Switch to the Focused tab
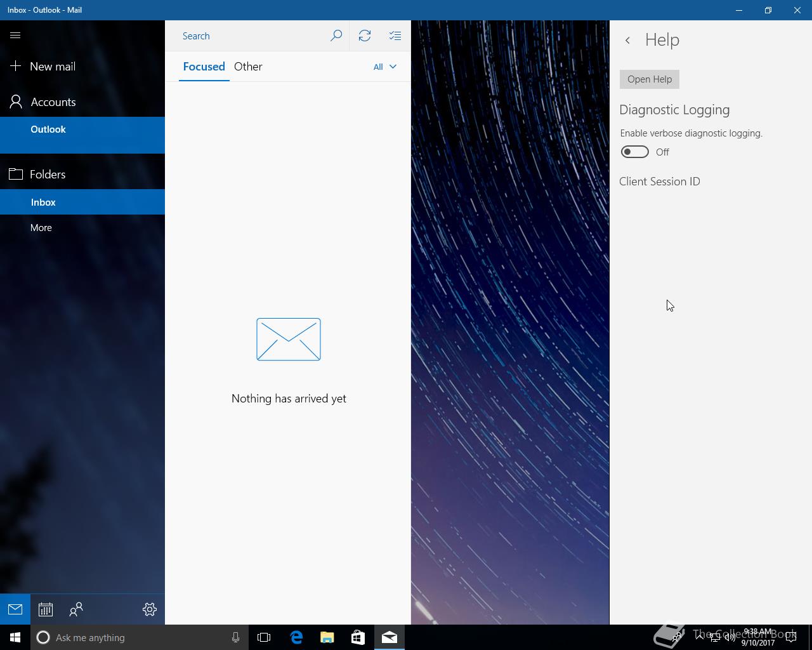The height and width of the screenshot is (650, 812). [x=204, y=67]
